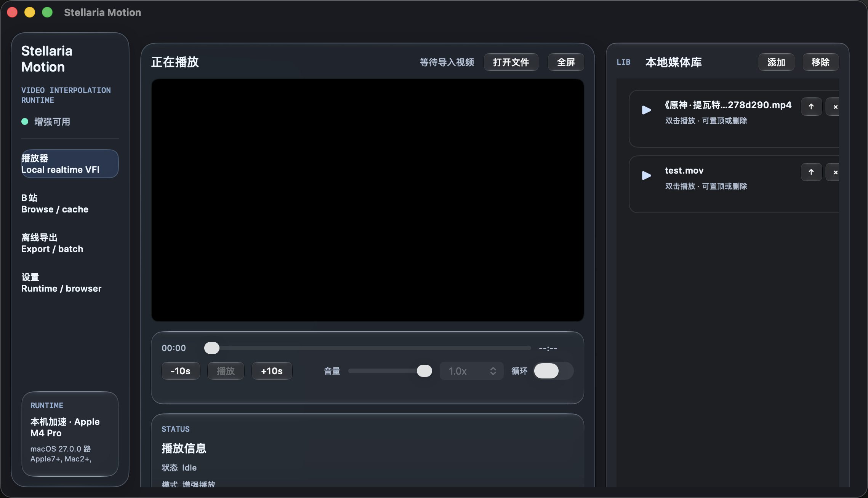Screen dimensions: 868x498
Task: Open B站 Browse / cache page
Action: pos(70,203)
